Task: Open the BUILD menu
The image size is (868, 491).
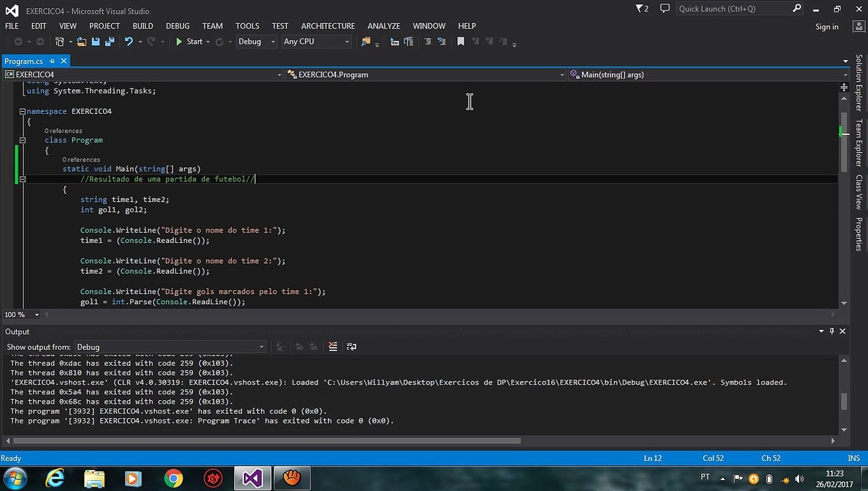Action: click(142, 26)
